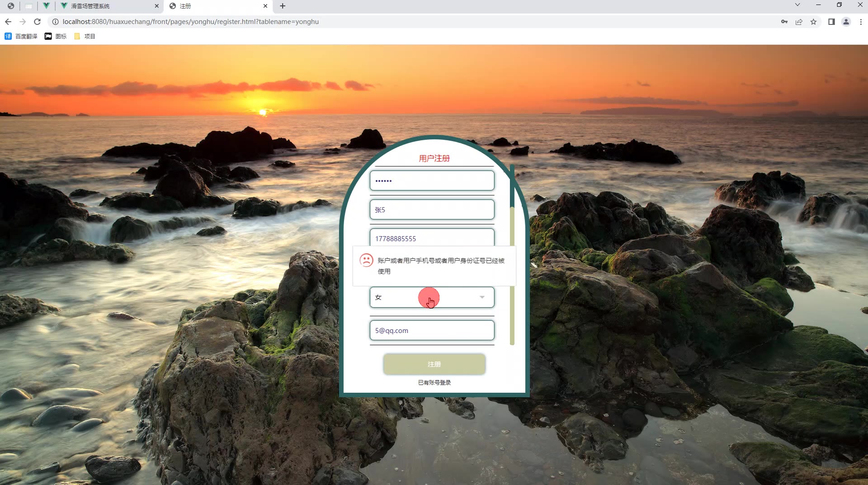868x485 pixels.
Task: Open the 百度翻译 bookmark
Action: tap(21, 36)
